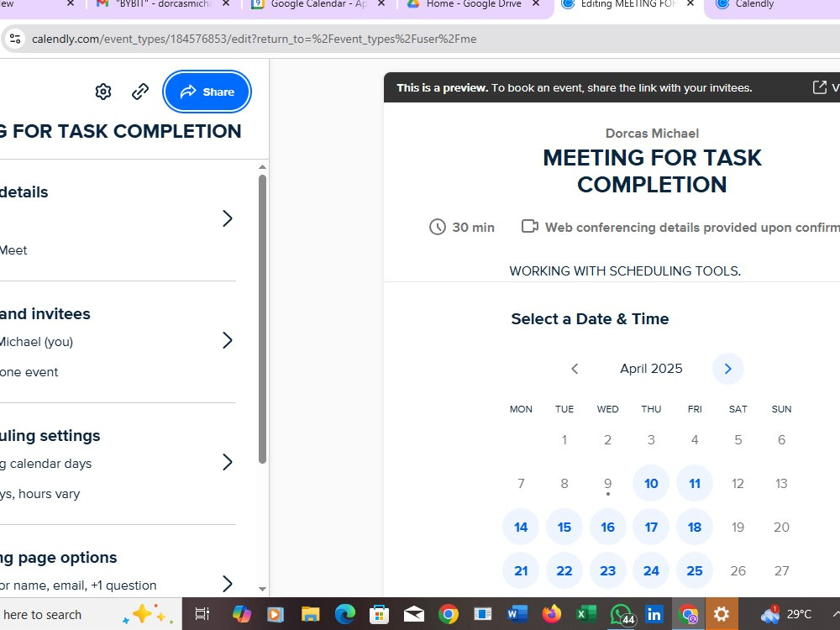
Task: Select April 23 on the calendar
Action: pos(607,570)
